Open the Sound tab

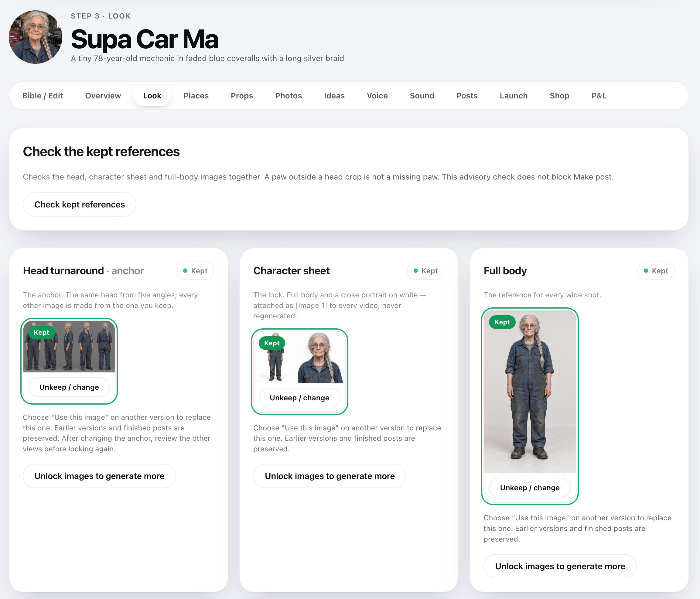pos(422,96)
